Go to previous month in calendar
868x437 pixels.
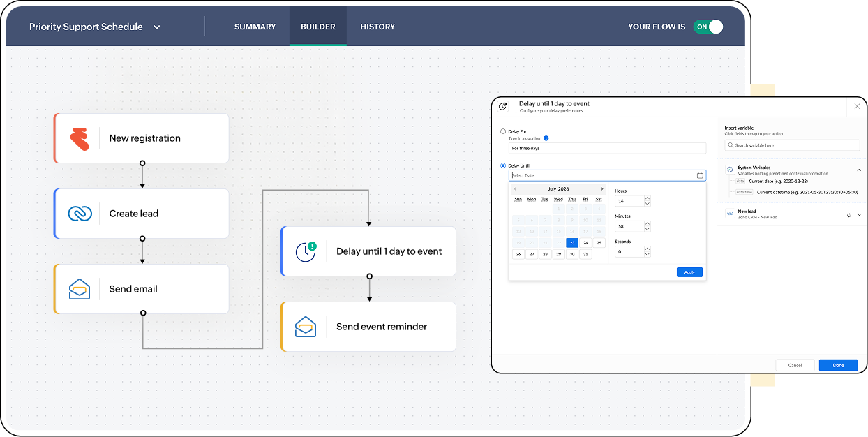tap(515, 189)
